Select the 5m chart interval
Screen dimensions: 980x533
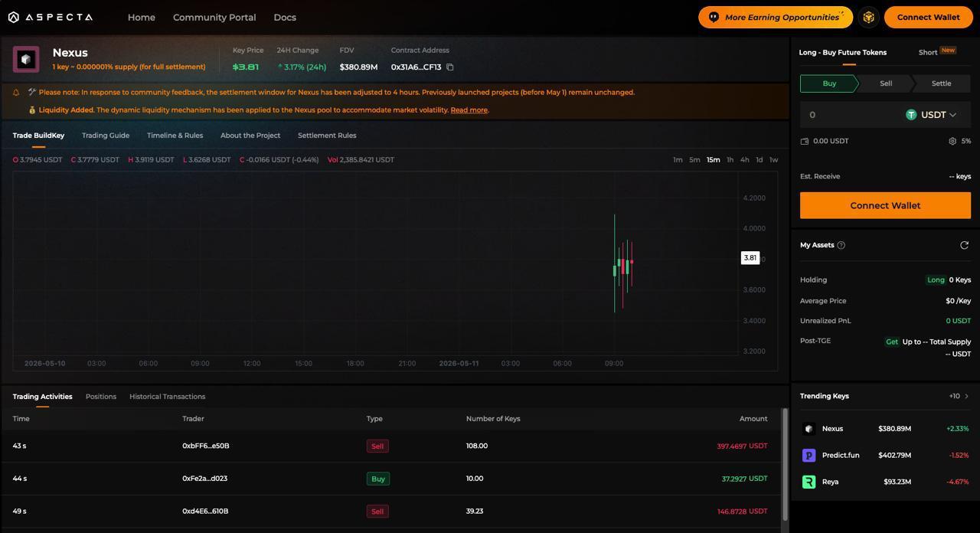point(694,160)
